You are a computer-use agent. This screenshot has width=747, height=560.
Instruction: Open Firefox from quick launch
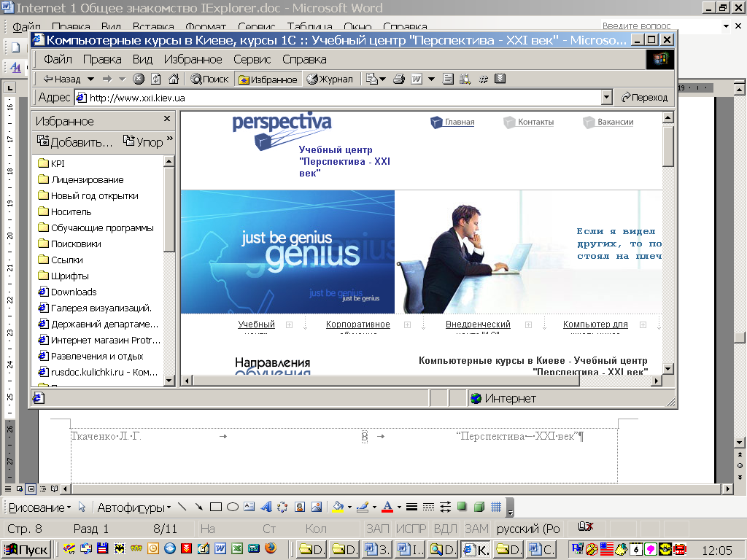(271, 548)
